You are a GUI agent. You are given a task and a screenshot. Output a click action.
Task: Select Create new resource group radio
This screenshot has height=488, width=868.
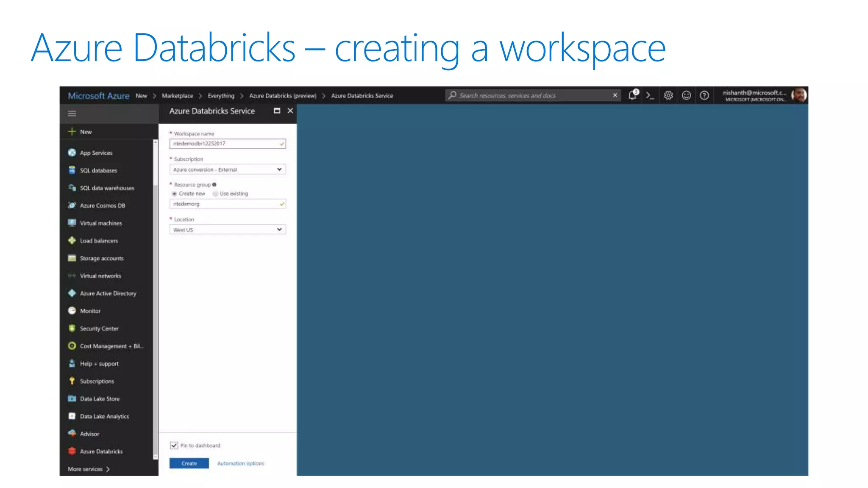(x=174, y=194)
